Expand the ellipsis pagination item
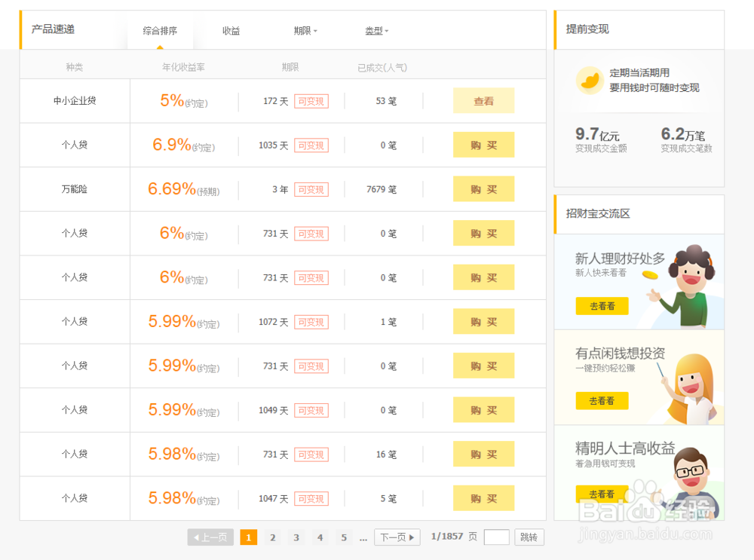The width and height of the screenshot is (754, 560). coord(363,537)
